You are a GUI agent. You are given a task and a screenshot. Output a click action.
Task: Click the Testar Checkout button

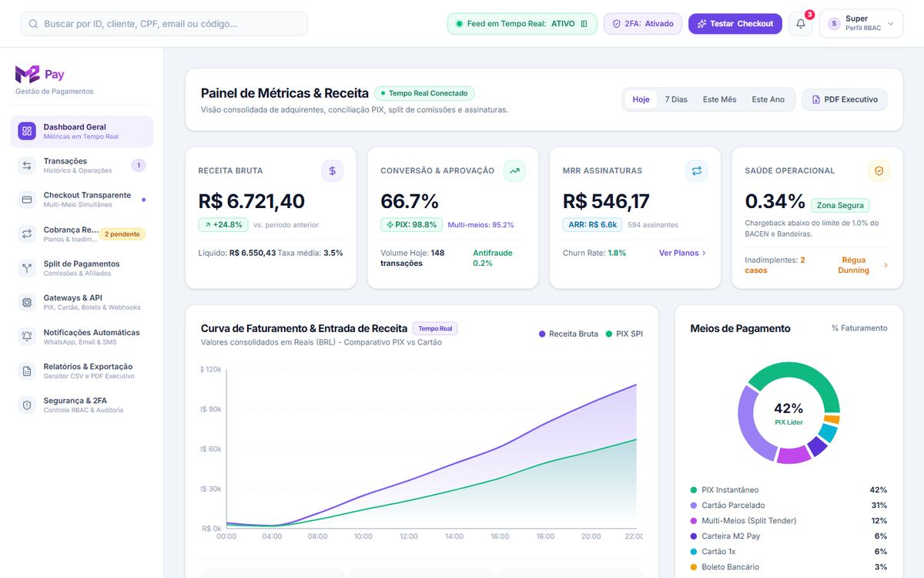[735, 24]
